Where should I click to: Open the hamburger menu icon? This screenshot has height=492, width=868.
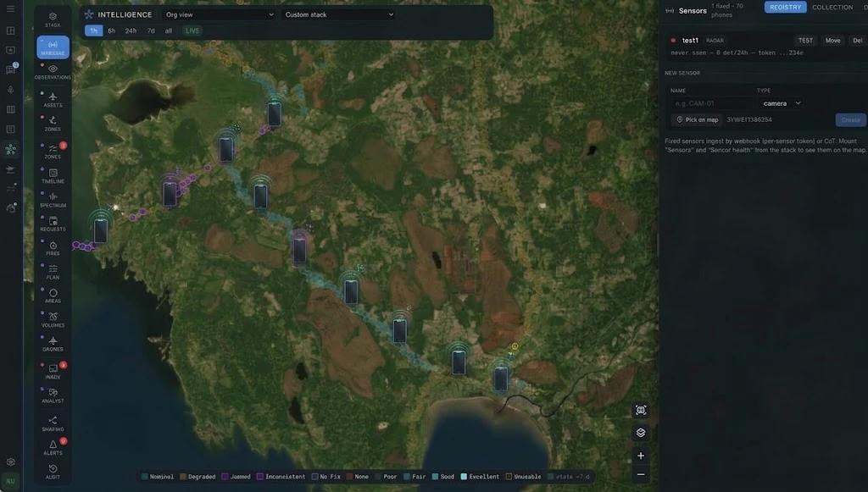(10, 8)
